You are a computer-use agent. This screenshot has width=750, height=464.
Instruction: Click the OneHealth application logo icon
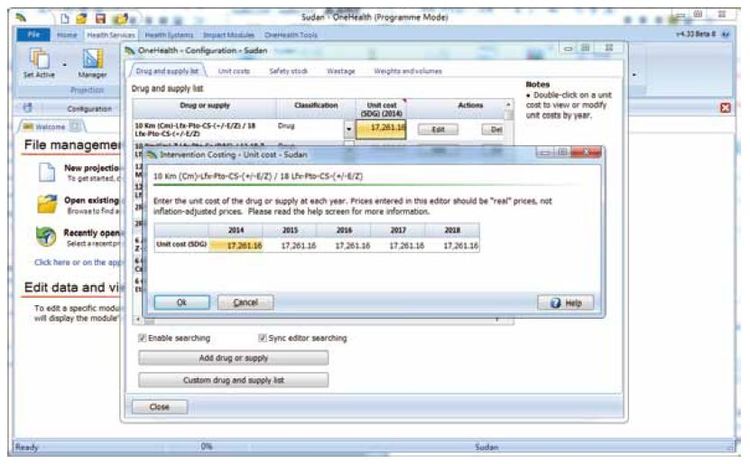click(x=21, y=18)
